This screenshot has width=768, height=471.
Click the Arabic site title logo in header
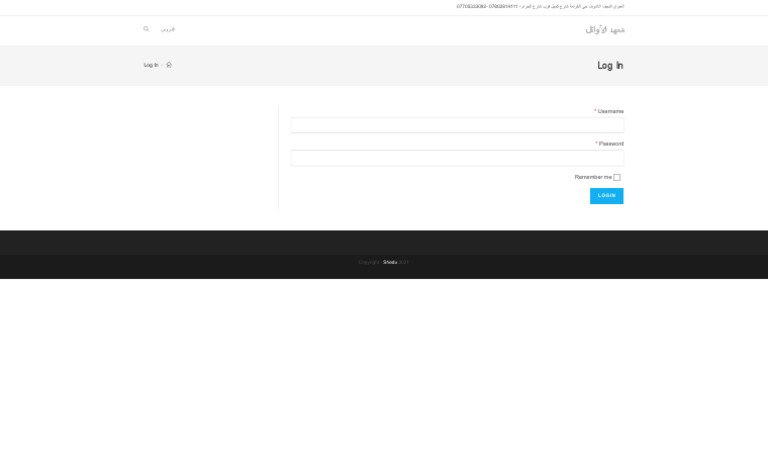click(x=605, y=30)
